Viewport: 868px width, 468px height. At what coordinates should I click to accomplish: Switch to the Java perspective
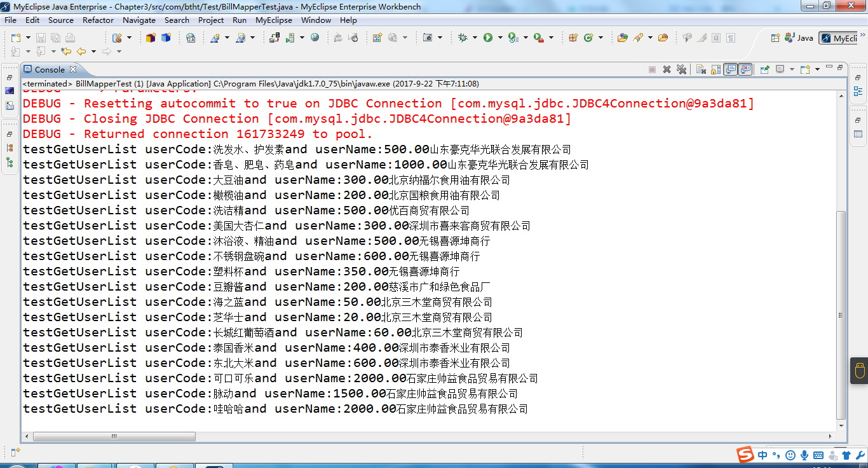[799, 38]
